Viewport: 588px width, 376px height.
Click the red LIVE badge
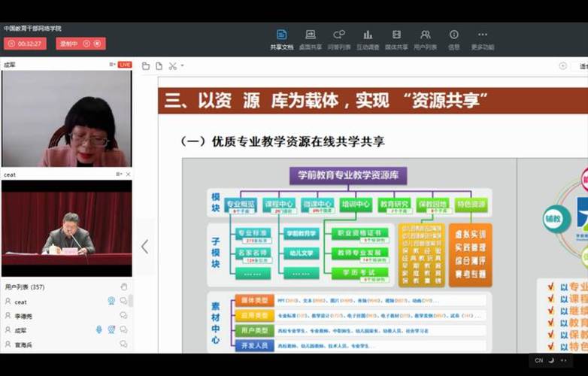coord(125,65)
